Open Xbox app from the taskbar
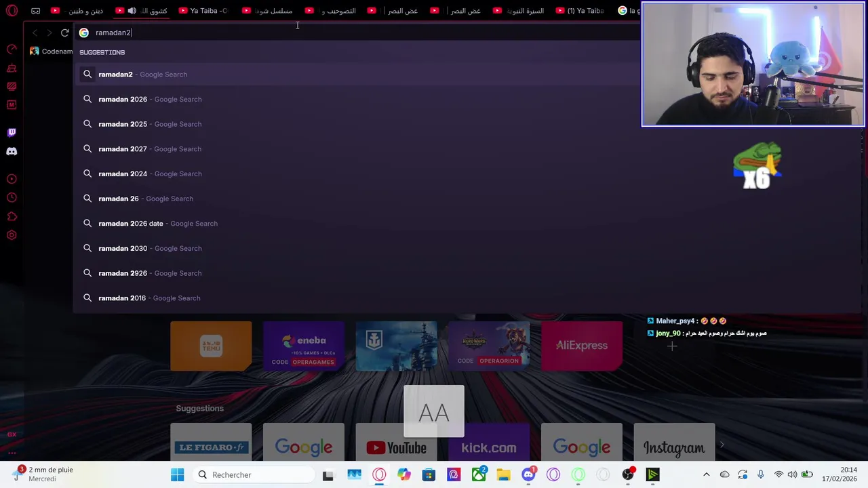Screen dimensions: 868x488 479,475
